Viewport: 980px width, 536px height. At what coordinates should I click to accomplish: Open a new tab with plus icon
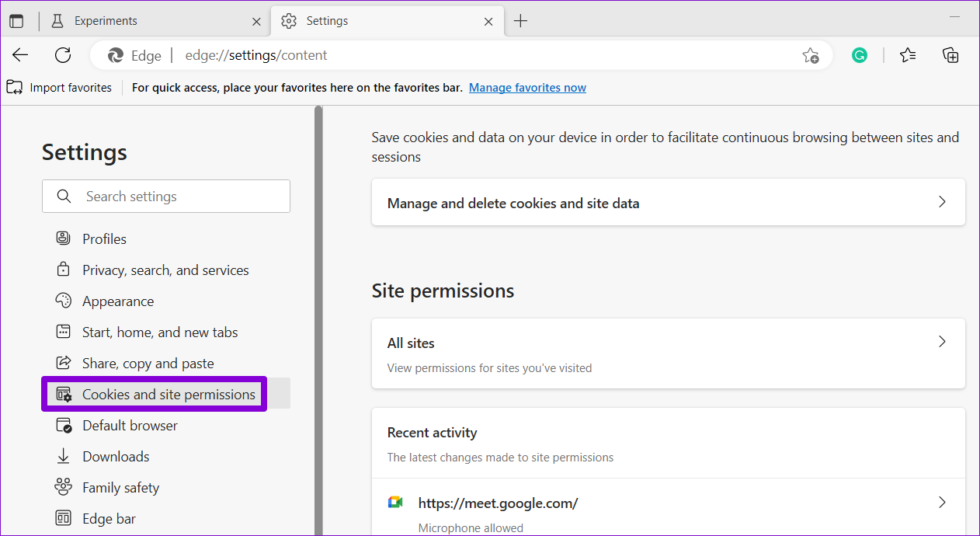(x=520, y=21)
